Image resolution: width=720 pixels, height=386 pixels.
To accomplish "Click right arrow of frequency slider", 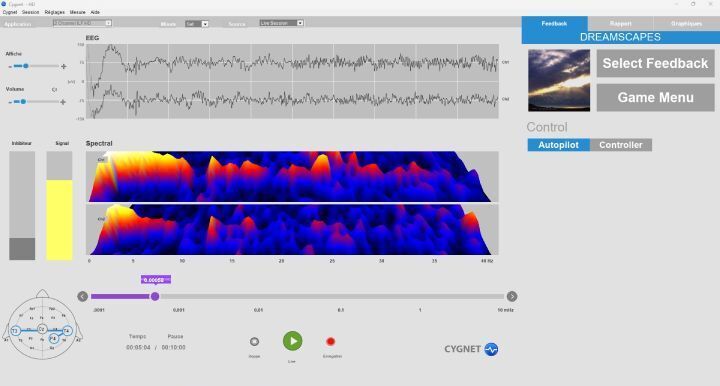I will point(512,296).
